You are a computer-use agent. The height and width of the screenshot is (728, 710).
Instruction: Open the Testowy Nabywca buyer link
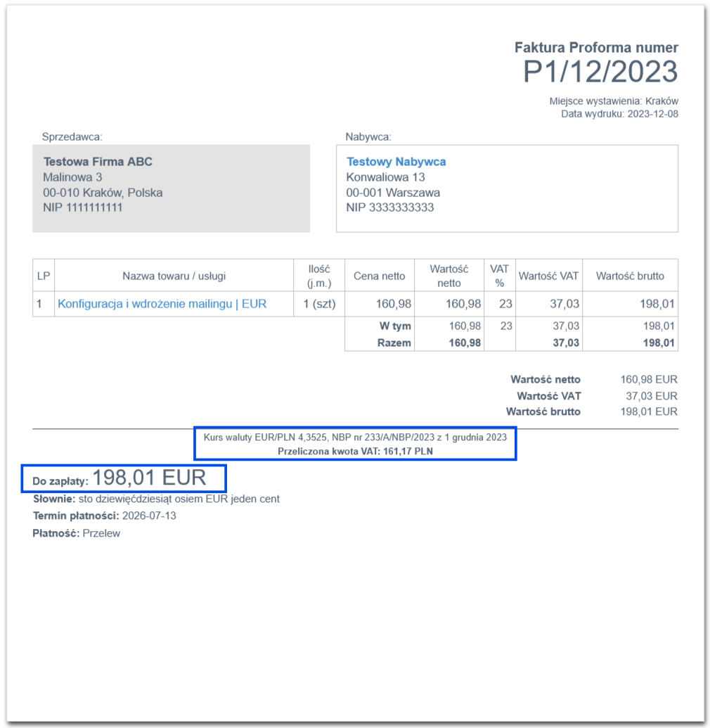pos(396,162)
